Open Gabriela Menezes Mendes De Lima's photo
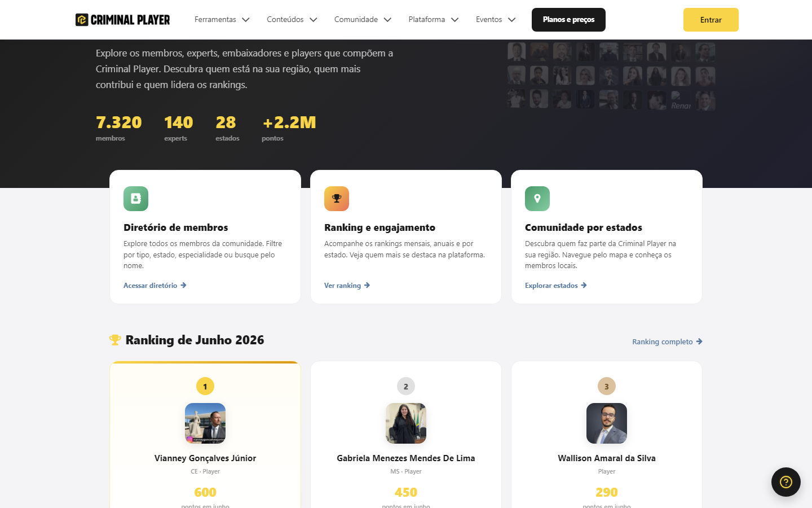 406,423
